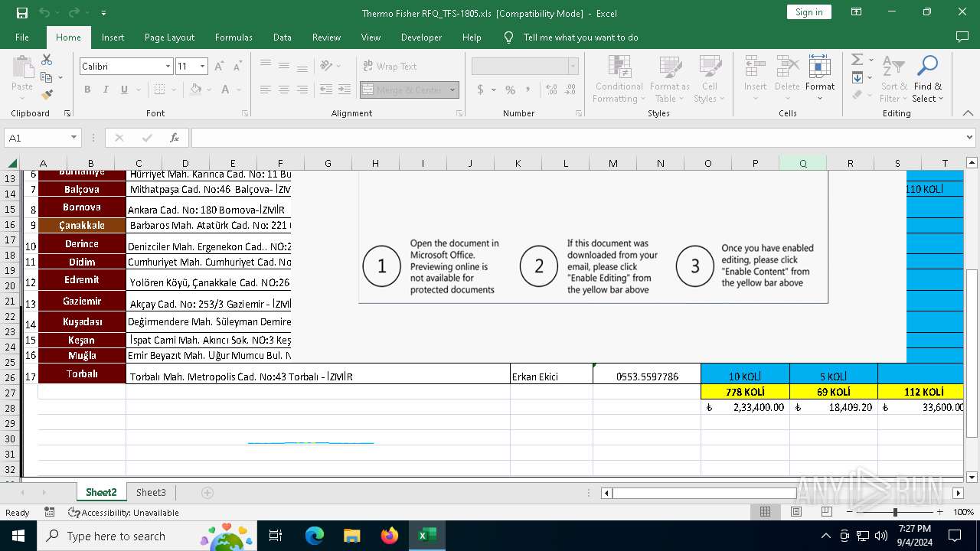980x551 pixels.
Task: Toggle Center alignment
Action: (284, 90)
